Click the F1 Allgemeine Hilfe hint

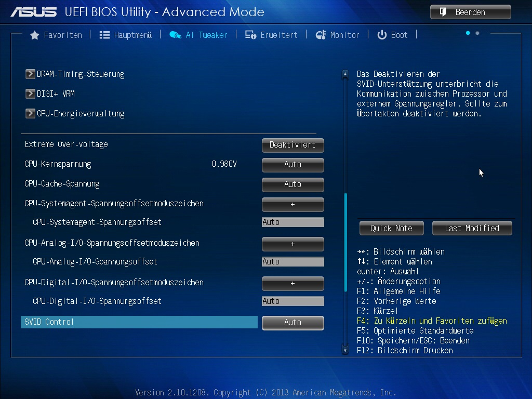tap(398, 291)
